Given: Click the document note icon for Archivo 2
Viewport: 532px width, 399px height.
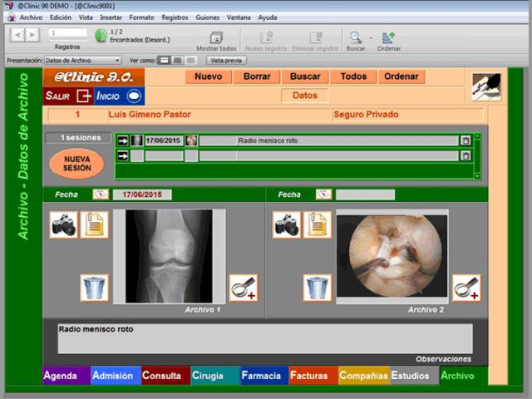Looking at the screenshot, I should pyautogui.click(x=318, y=224).
